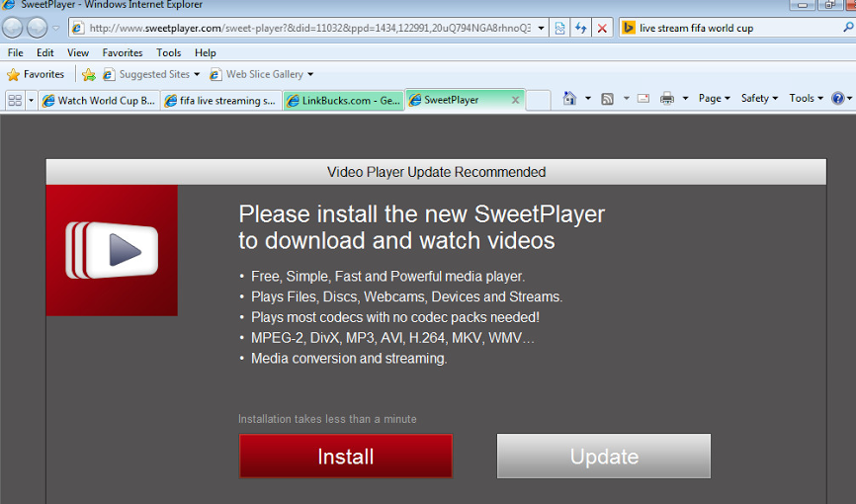Click the Home icon in command bar
Image resolution: width=856 pixels, height=504 pixels.
click(x=569, y=99)
